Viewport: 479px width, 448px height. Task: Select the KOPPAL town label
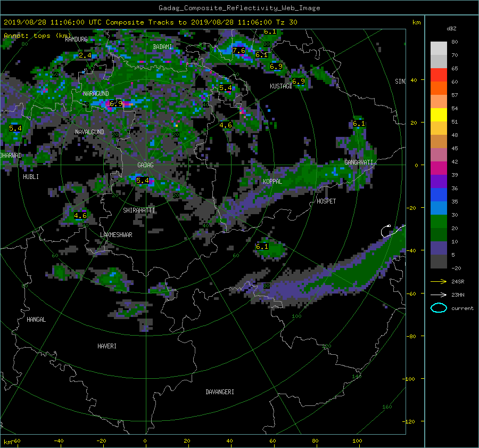[272, 182]
